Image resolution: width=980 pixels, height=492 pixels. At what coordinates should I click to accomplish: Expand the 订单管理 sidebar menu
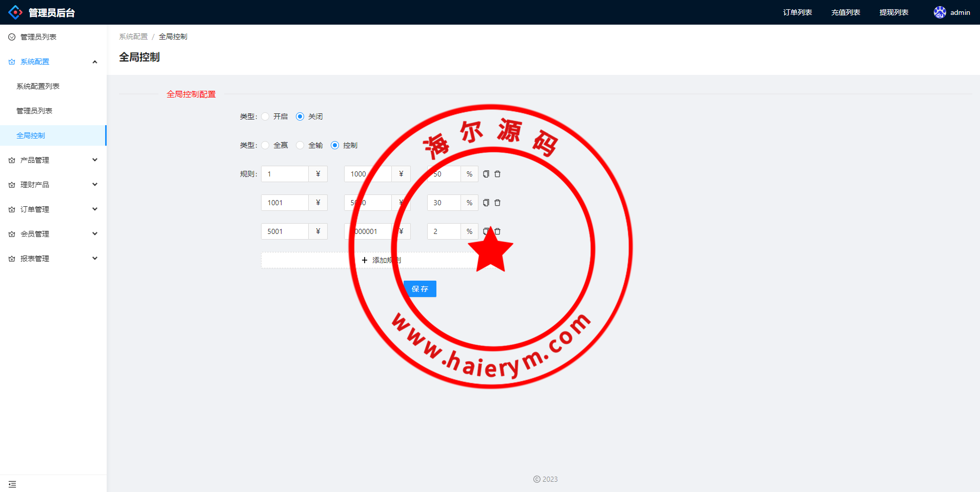click(53, 209)
